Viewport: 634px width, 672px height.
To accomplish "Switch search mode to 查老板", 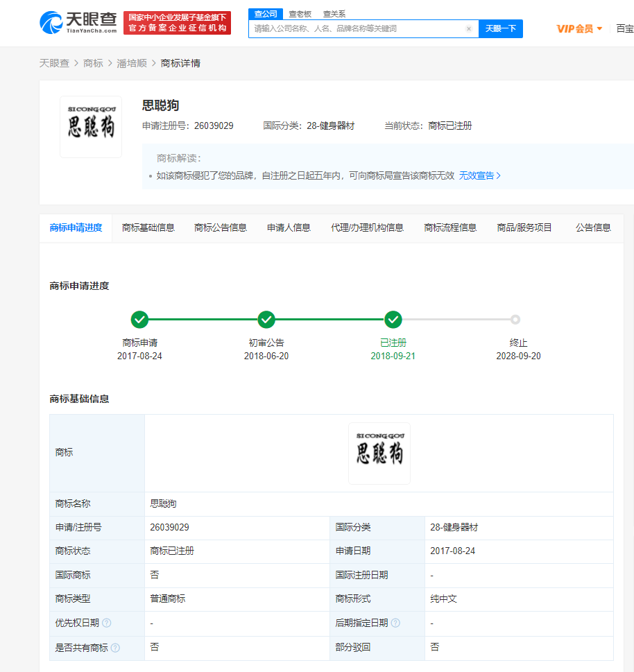I will tap(300, 14).
